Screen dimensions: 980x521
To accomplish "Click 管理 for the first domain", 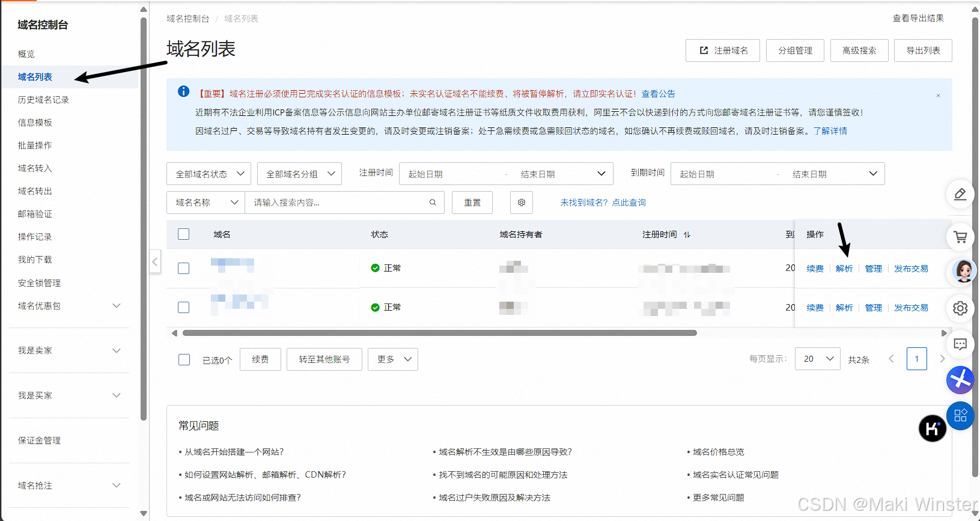I will (874, 269).
